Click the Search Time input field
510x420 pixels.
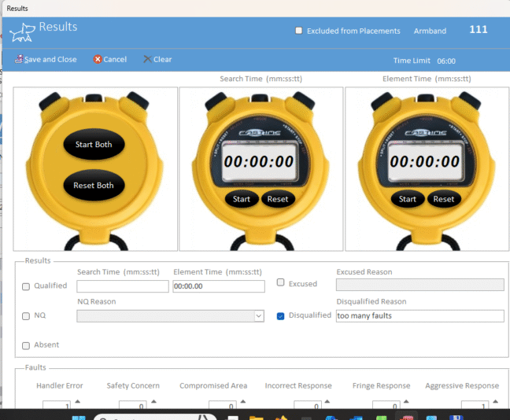[122, 286]
